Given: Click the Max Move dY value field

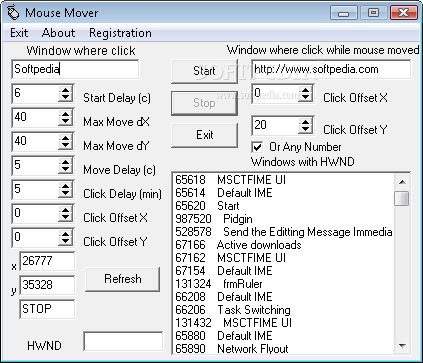Looking at the screenshot, I should coord(35,142).
